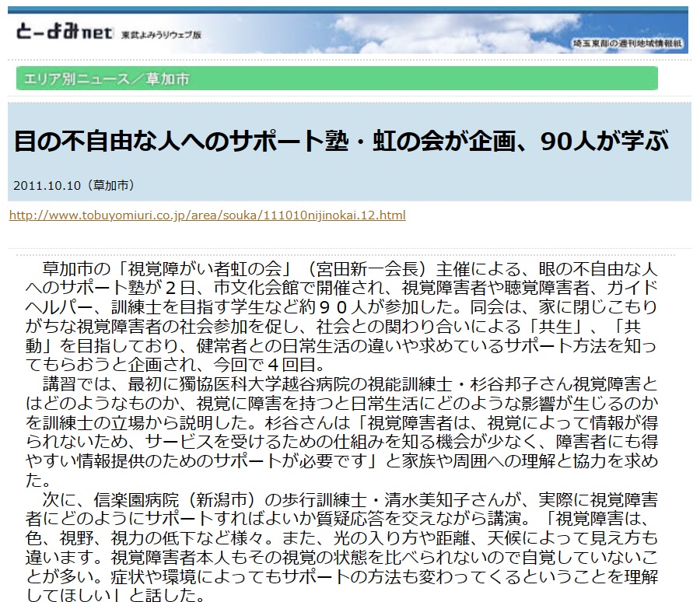Click the 東武よみうりウェブ版 subtitle text
The width and height of the screenshot is (700, 602).
tap(162, 35)
